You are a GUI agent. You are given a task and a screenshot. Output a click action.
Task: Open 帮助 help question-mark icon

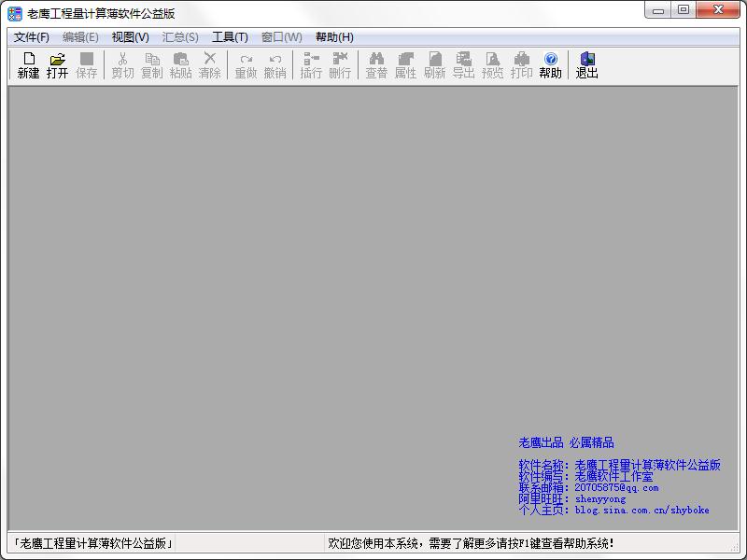tap(551, 65)
